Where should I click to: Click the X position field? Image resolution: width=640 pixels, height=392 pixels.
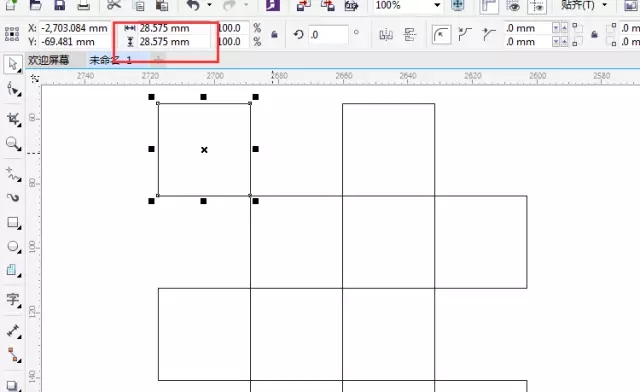pyautogui.click(x=74, y=28)
